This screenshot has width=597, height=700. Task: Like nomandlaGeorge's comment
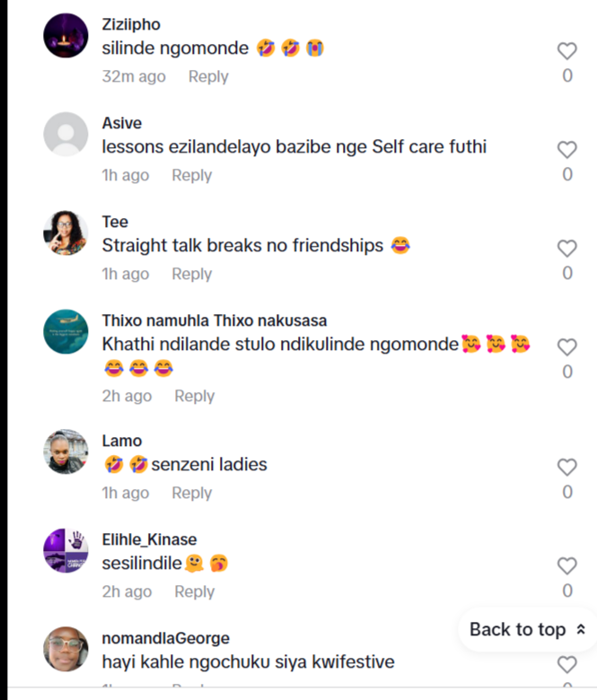click(566, 665)
